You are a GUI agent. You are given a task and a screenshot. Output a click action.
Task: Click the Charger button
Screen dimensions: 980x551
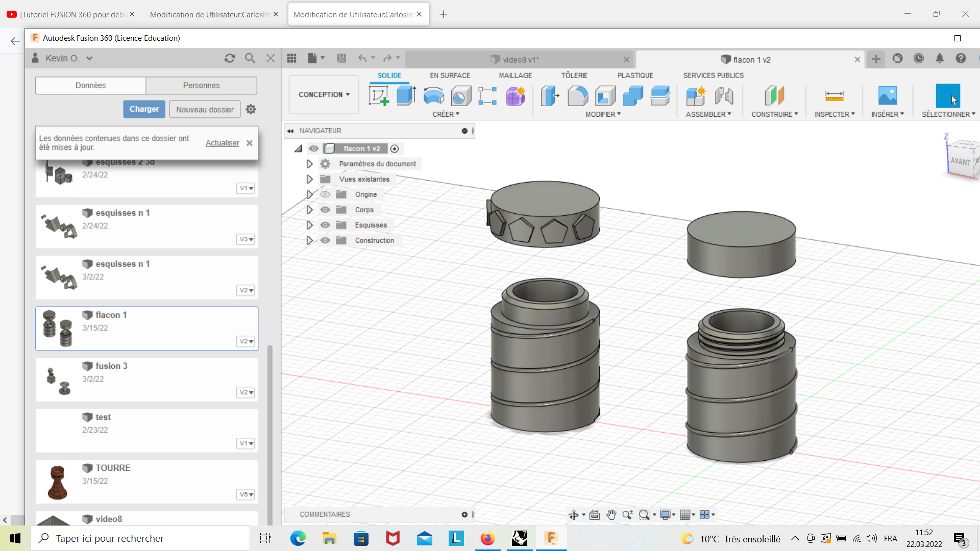[144, 109]
